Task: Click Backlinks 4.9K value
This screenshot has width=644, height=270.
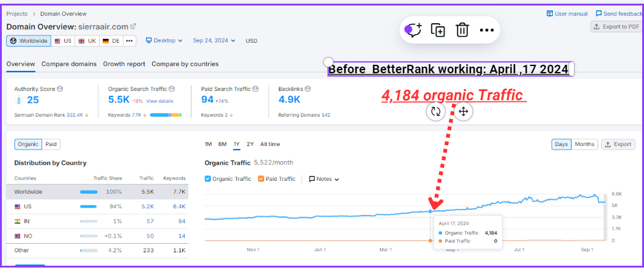Action: [289, 100]
